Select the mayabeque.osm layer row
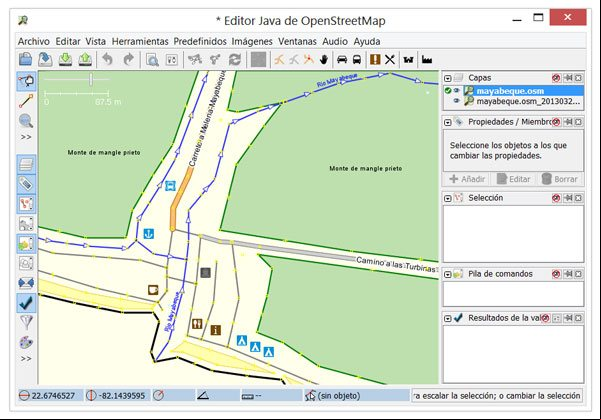The image size is (601, 420). [x=514, y=91]
